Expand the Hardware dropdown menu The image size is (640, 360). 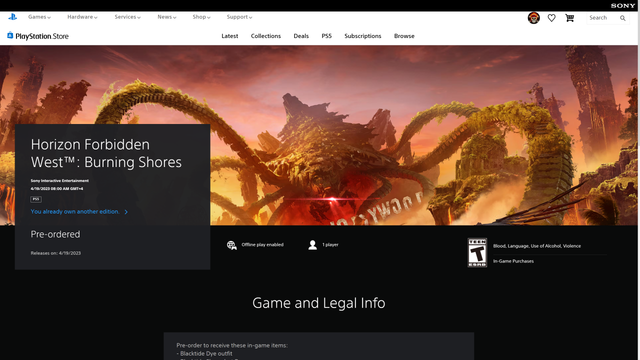pos(82,17)
